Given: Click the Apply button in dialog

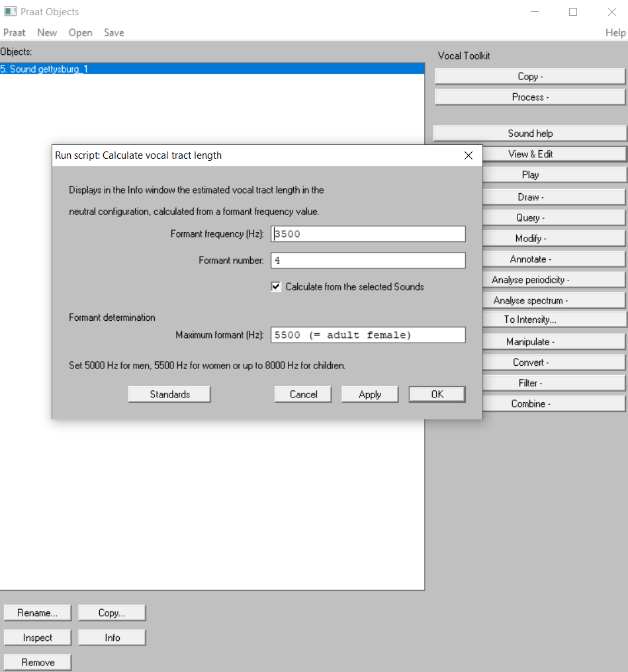Looking at the screenshot, I should 370,394.
